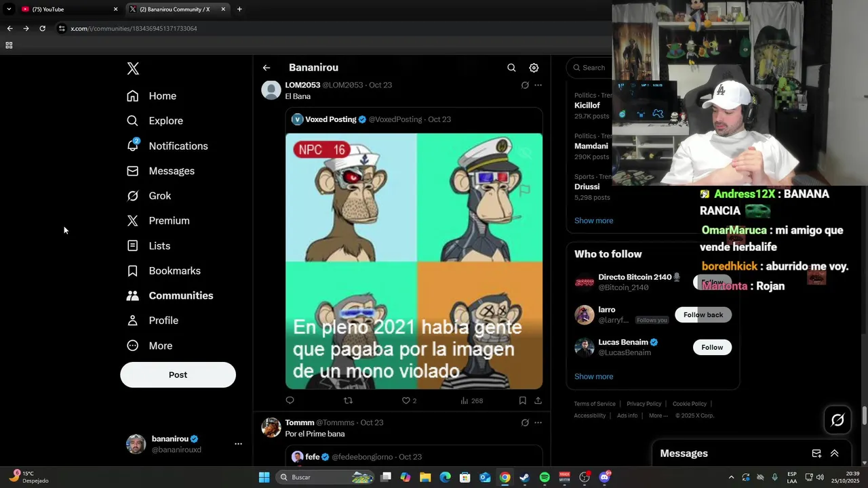Viewport: 868px width, 488px height.
Task: Repost the LOM2053 post
Action: point(348,401)
